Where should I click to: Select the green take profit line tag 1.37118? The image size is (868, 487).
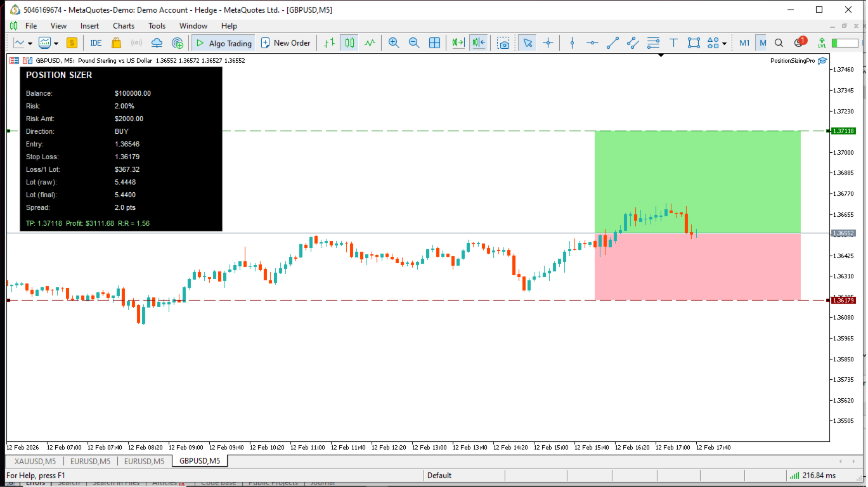point(844,131)
